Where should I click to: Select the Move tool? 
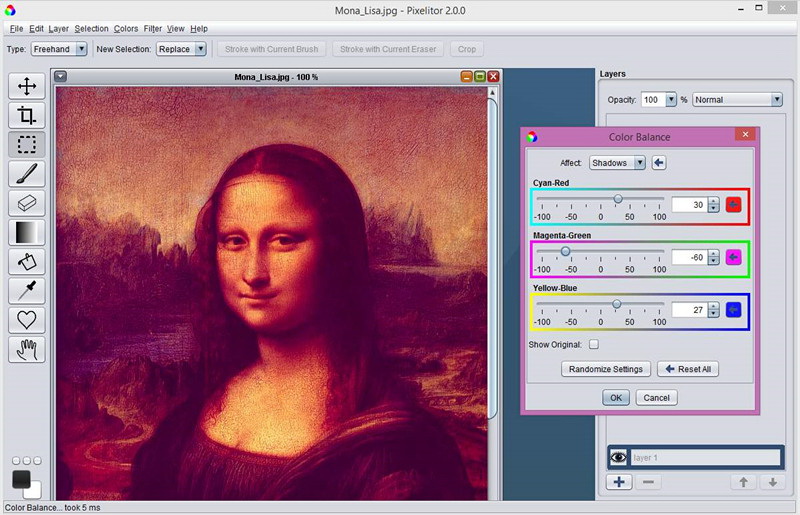[x=27, y=86]
